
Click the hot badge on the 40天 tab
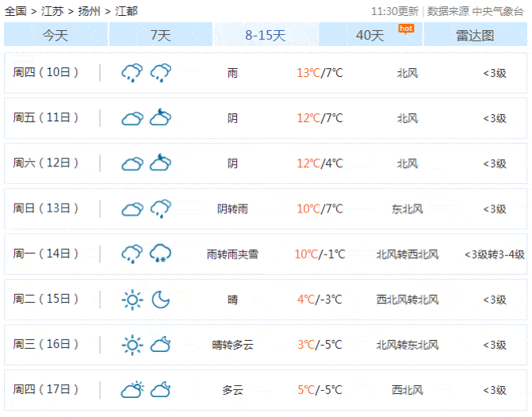coord(406,29)
